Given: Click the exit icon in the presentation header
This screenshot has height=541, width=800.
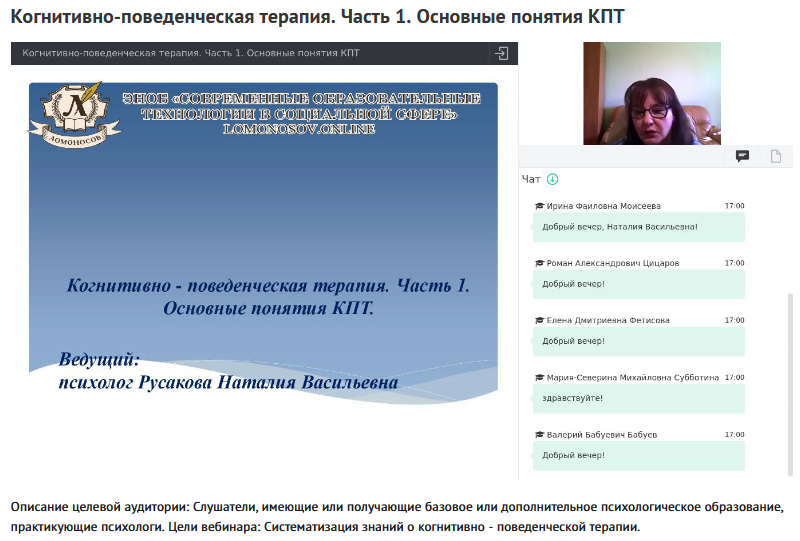Looking at the screenshot, I should click(x=501, y=53).
